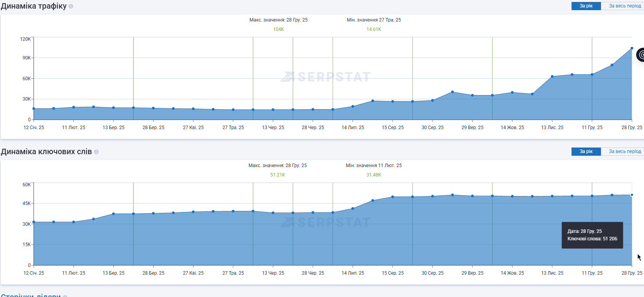Click the info icon next to Сторінки-лідери
This screenshot has height=297, width=644.
pyautogui.click(x=65, y=296)
